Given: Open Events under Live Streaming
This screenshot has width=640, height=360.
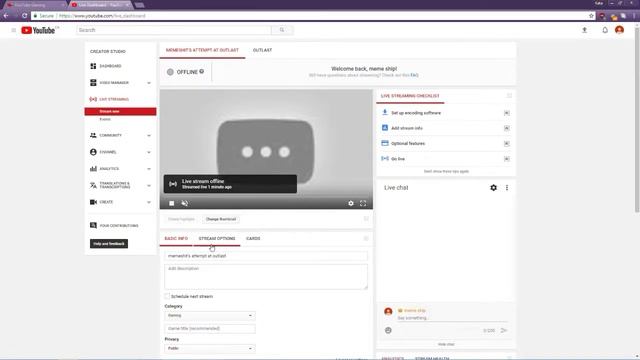Looking at the screenshot, I should point(105,120).
